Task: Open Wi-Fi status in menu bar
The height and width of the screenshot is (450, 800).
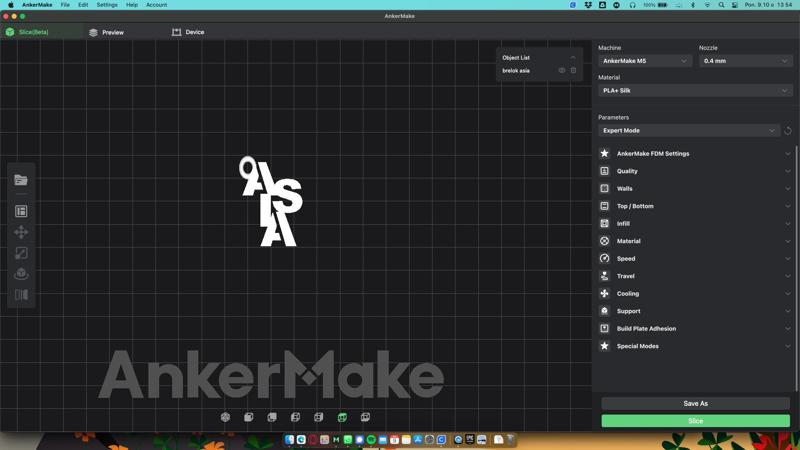Action: (x=707, y=5)
